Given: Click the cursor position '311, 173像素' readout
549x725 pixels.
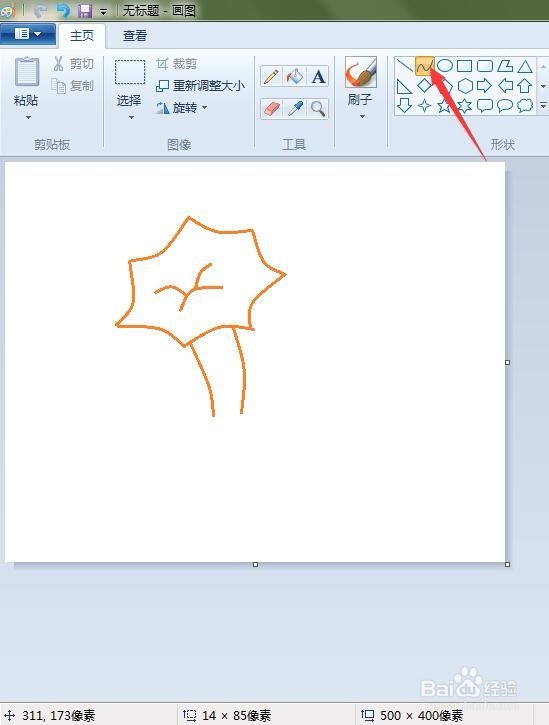Looking at the screenshot, I should [x=58, y=716].
